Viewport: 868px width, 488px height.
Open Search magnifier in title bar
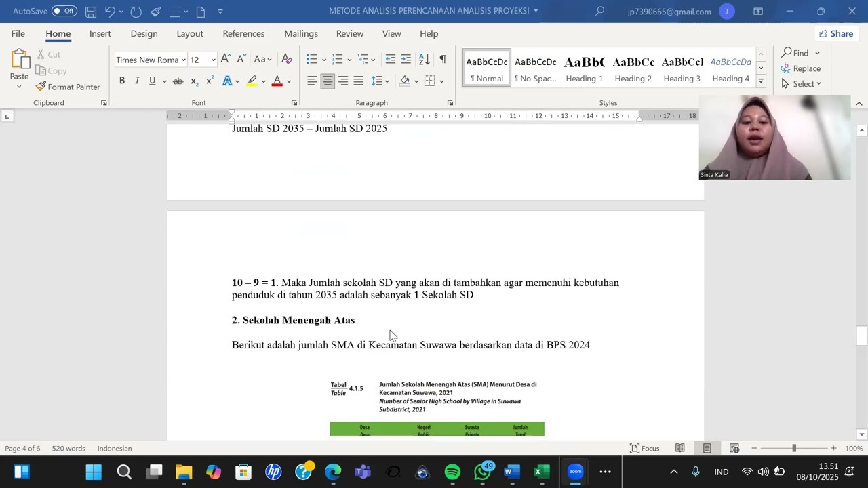coord(599,12)
